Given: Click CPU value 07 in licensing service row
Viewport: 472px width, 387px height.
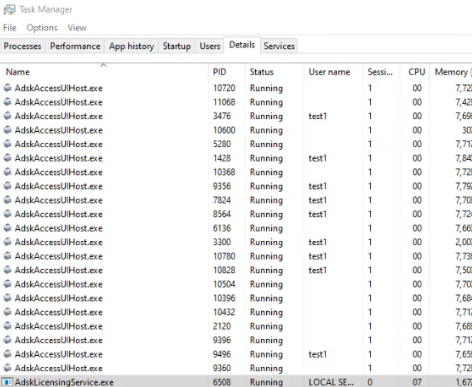Looking at the screenshot, I should coord(417,382).
